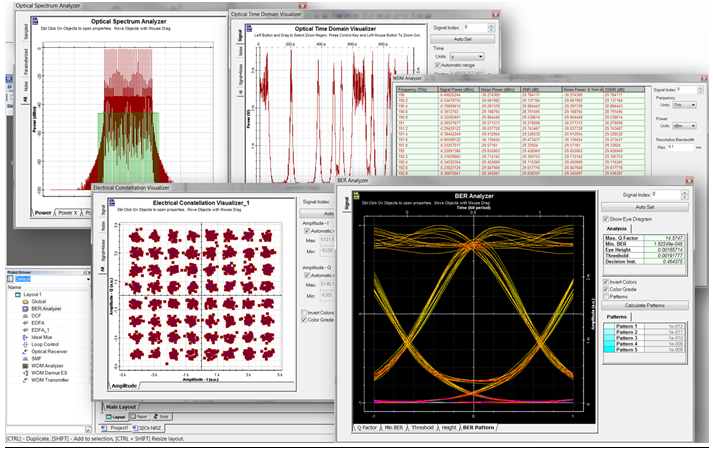
Task: Open the Power X tab in Spectrum Analyzer
Action: [67, 213]
